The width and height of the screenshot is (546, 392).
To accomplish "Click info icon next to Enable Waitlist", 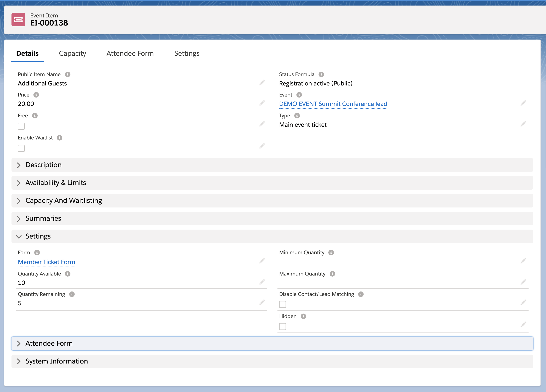I will pos(59,138).
